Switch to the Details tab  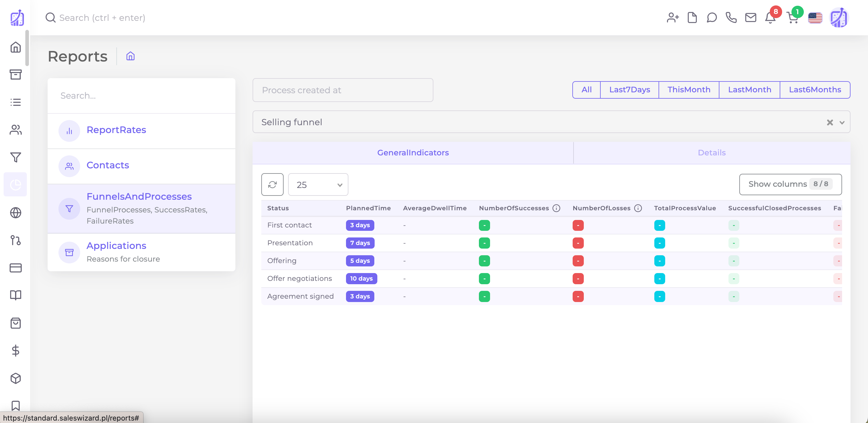pyautogui.click(x=712, y=152)
